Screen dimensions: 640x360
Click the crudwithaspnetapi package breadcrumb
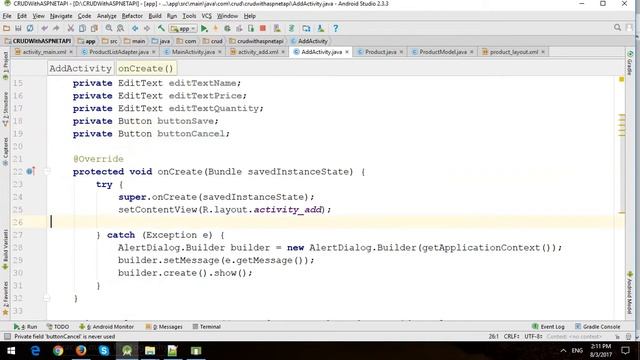click(x=256, y=41)
